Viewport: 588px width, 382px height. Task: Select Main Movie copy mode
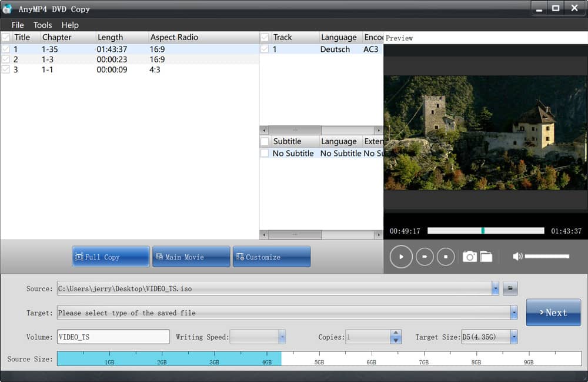click(x=191, y=257)
